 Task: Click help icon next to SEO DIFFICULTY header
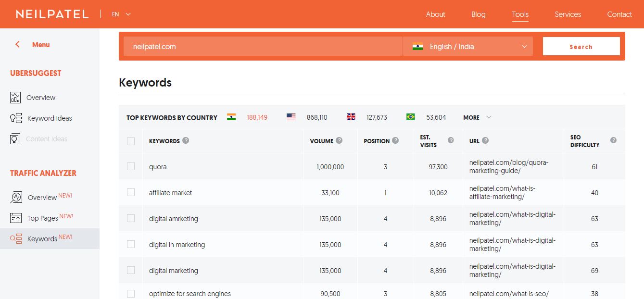pyautogui.click(x=613, y=140)
